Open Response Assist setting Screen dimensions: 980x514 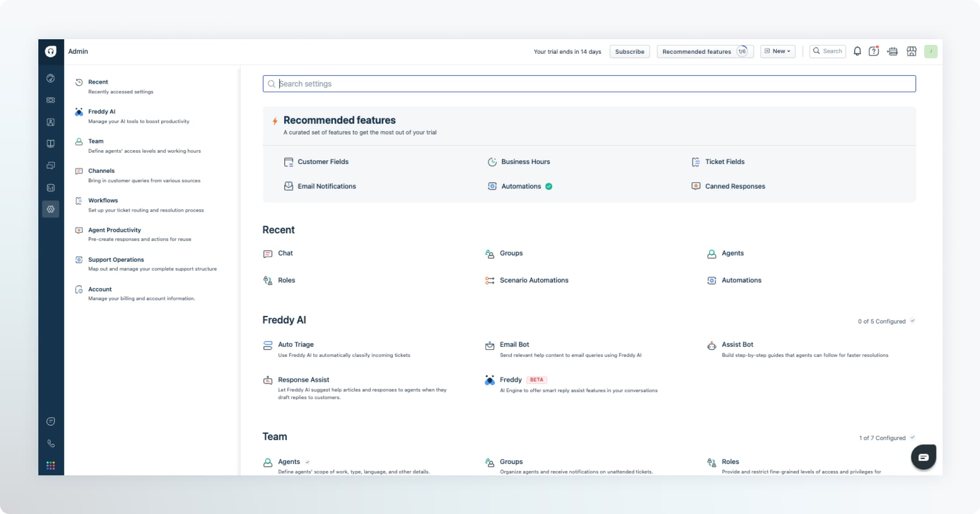point(303,380)
